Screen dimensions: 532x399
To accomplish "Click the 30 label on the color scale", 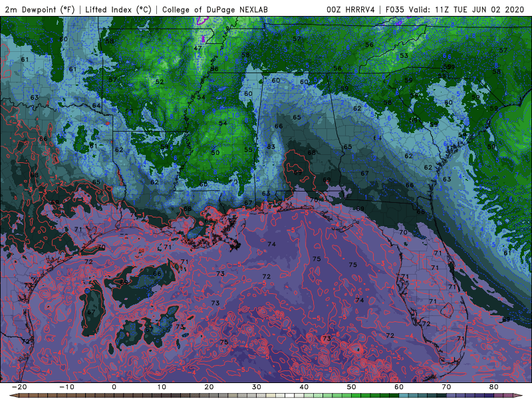I will pyautogui.click(x=257, y=387).
